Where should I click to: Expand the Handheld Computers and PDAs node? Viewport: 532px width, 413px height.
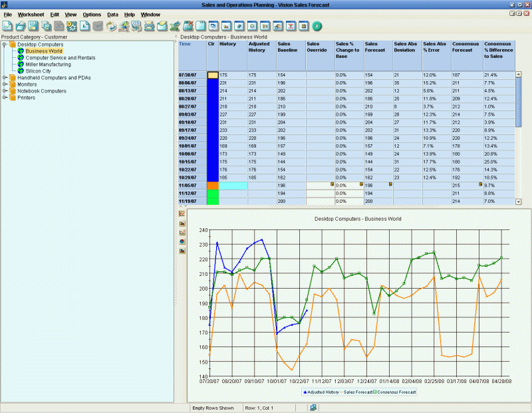pos(5,78)
